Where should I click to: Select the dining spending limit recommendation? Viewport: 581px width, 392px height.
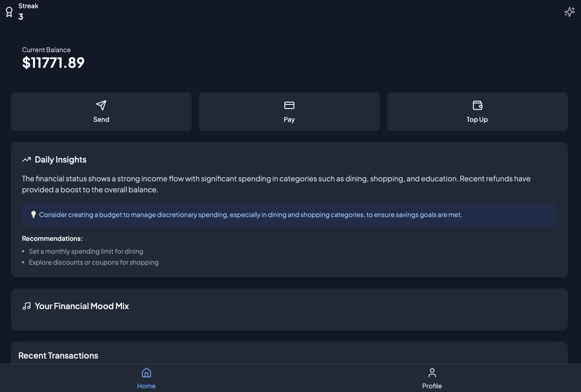[86, 251]
